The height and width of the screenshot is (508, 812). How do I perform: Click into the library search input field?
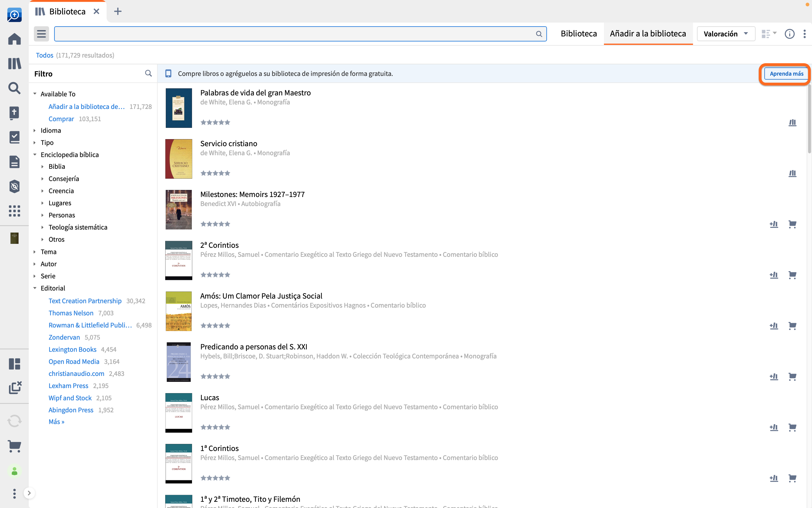300,34
